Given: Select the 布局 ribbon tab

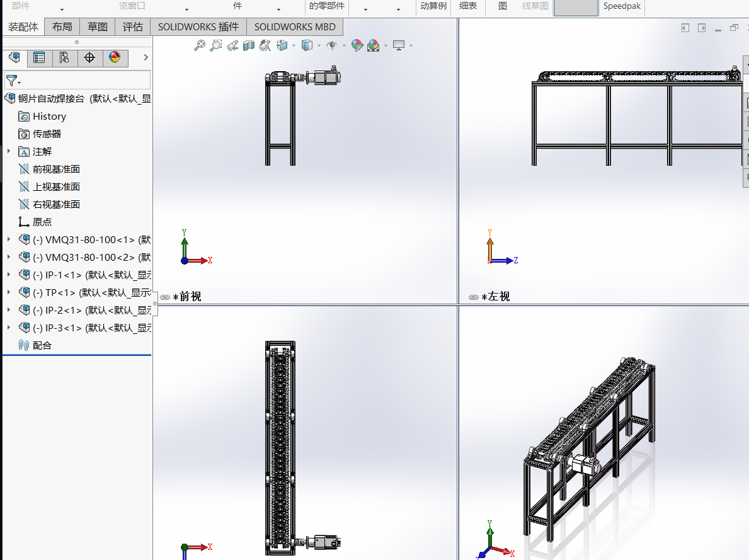Looking at the screenshot, I should coord(62,26).
